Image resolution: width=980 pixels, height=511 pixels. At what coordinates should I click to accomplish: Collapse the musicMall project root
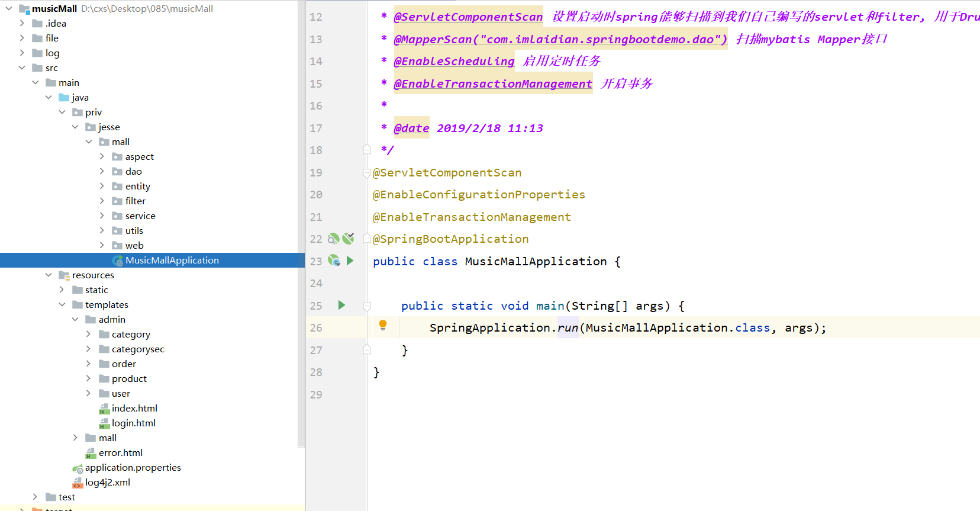[9, 9]
